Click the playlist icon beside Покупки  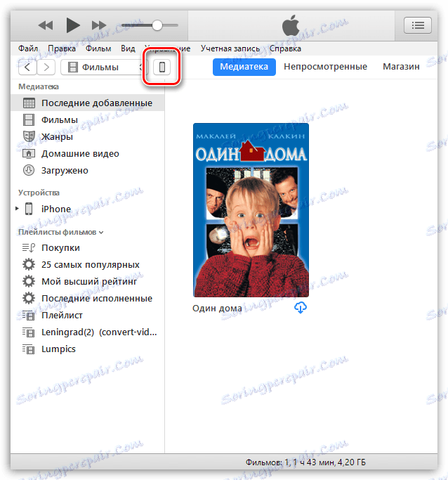tap(29, 247)
